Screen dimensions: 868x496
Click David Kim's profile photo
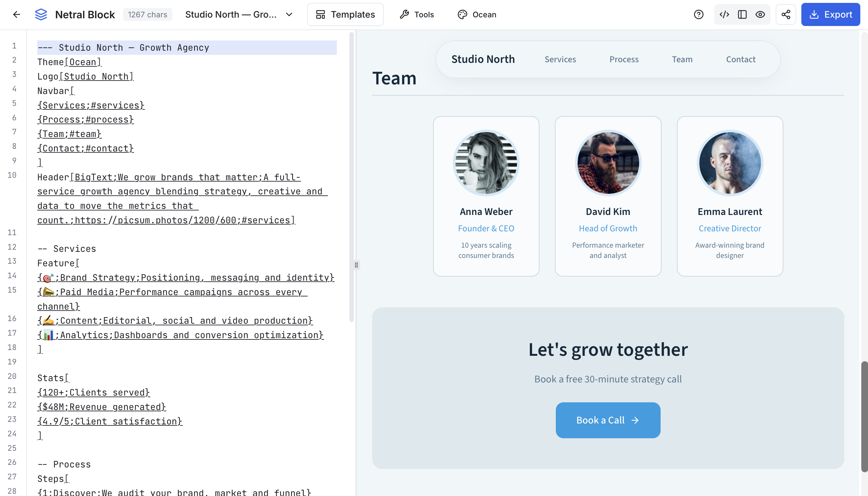pyautogui.click(x=608, y=163)
